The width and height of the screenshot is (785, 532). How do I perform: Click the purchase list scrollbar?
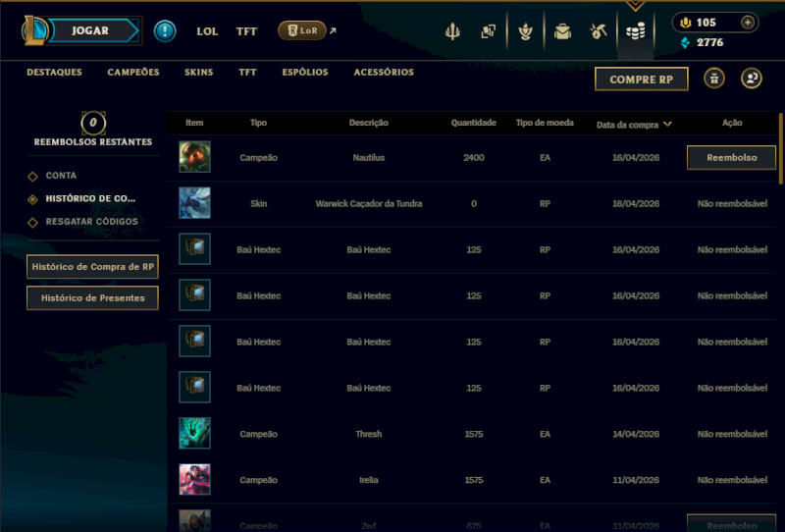coord(780,148)
